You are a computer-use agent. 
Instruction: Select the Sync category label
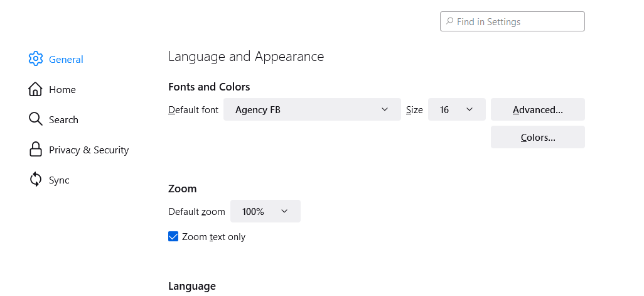pyautogui.click(x=59, y=180)
